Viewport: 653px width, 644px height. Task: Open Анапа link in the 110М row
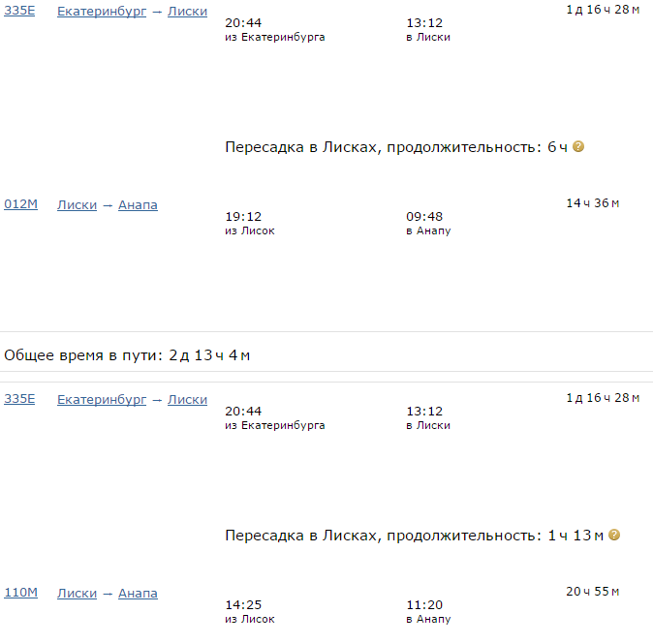coord(138,593)
